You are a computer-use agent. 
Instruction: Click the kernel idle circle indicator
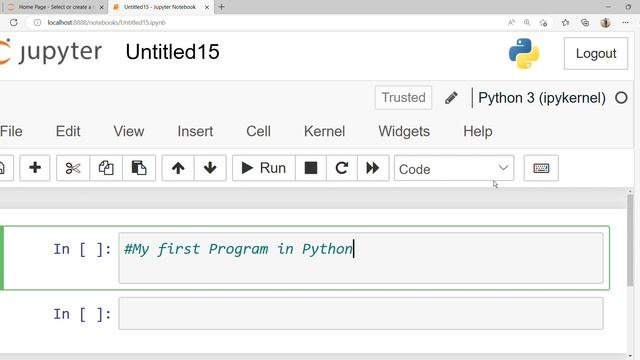pyautogui.click(x=621, y=98)
